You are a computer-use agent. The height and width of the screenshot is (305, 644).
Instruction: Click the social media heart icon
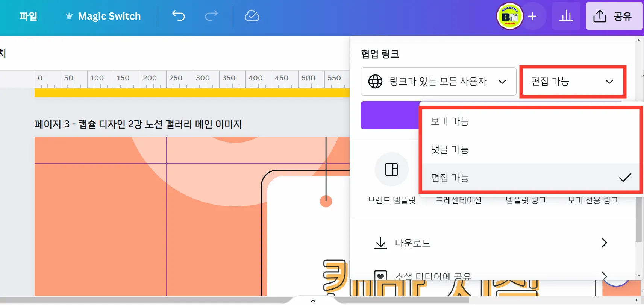[380, 276]
